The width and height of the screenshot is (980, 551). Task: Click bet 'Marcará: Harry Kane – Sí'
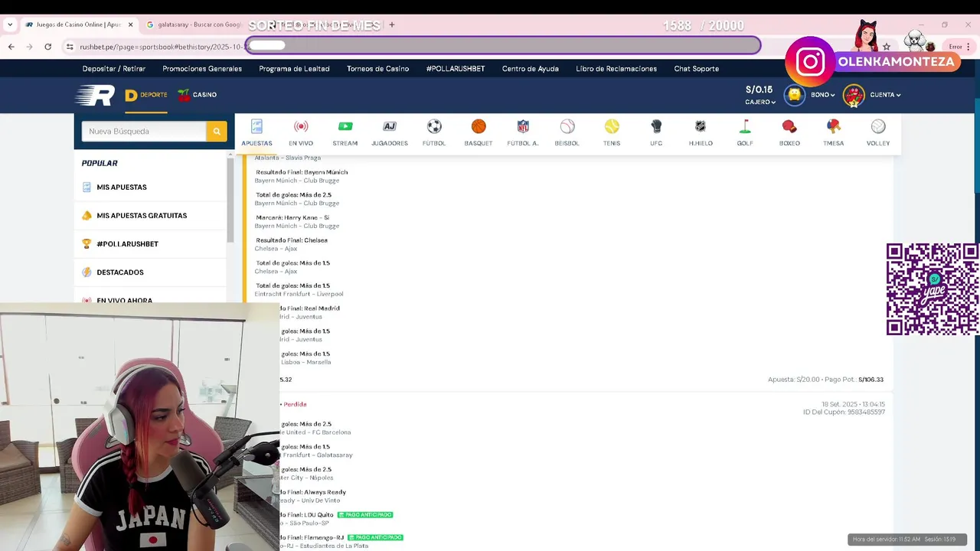(x=292, y=217)
